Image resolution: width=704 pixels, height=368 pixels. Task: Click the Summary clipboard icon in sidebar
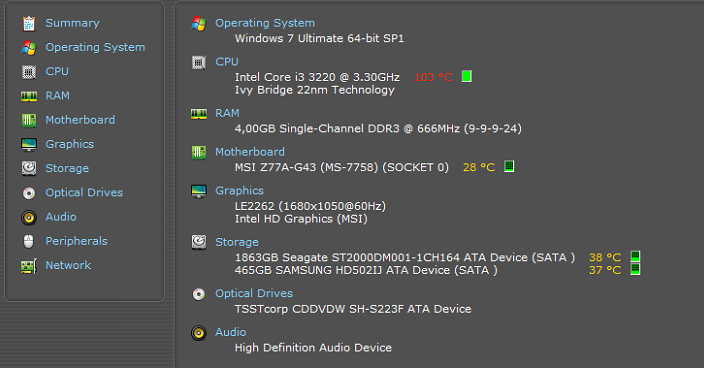(x=29, y=23)
